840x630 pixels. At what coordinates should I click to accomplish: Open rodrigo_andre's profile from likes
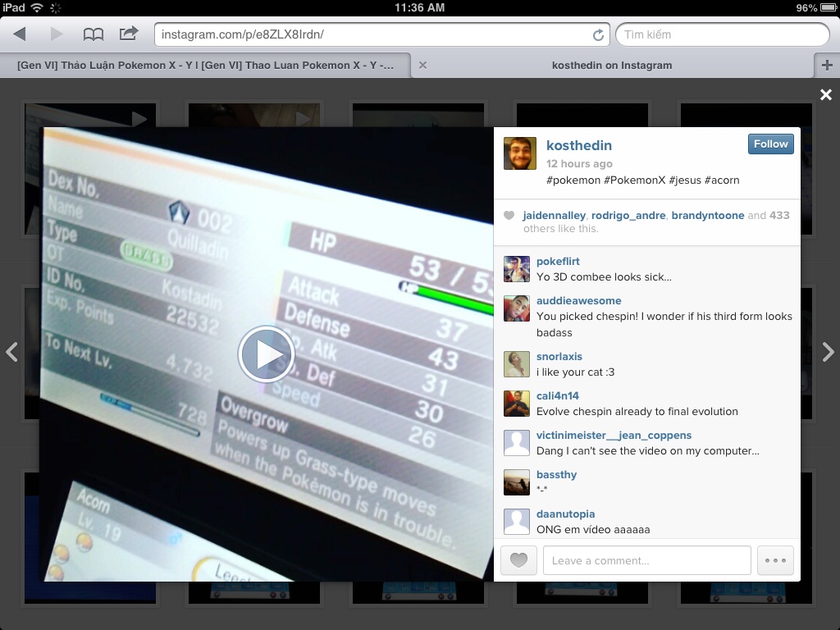pos(628,216)
